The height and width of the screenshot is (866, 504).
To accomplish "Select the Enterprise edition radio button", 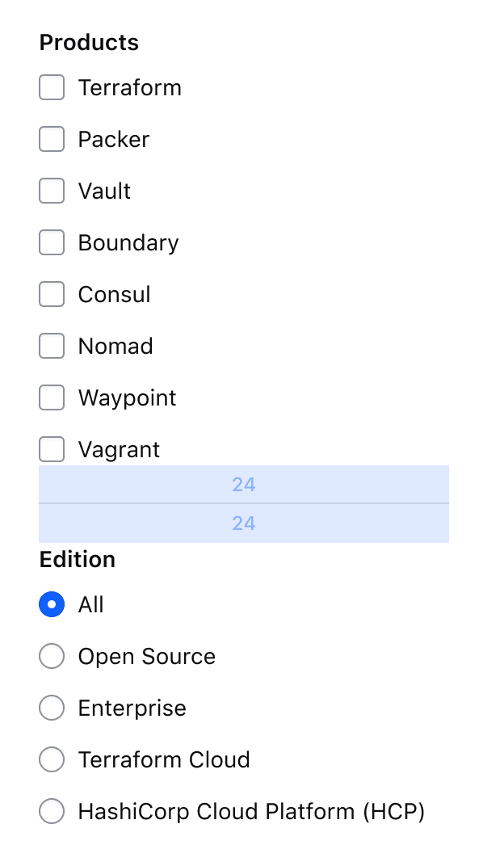I will [x=51, y=708].
